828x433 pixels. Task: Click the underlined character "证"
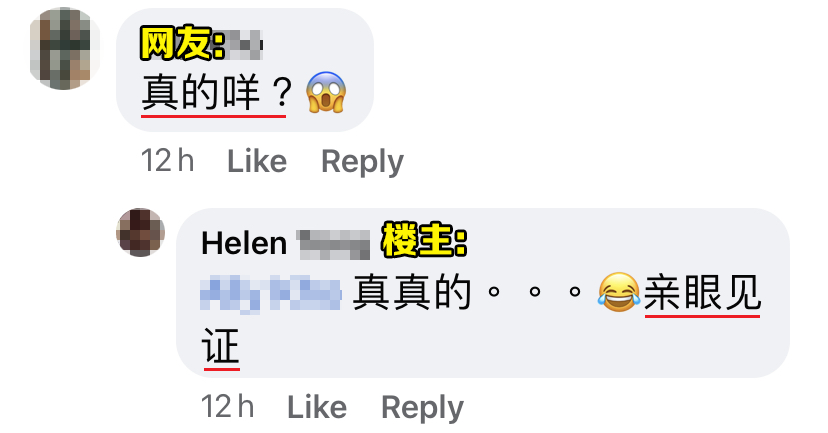click(221, 346)
